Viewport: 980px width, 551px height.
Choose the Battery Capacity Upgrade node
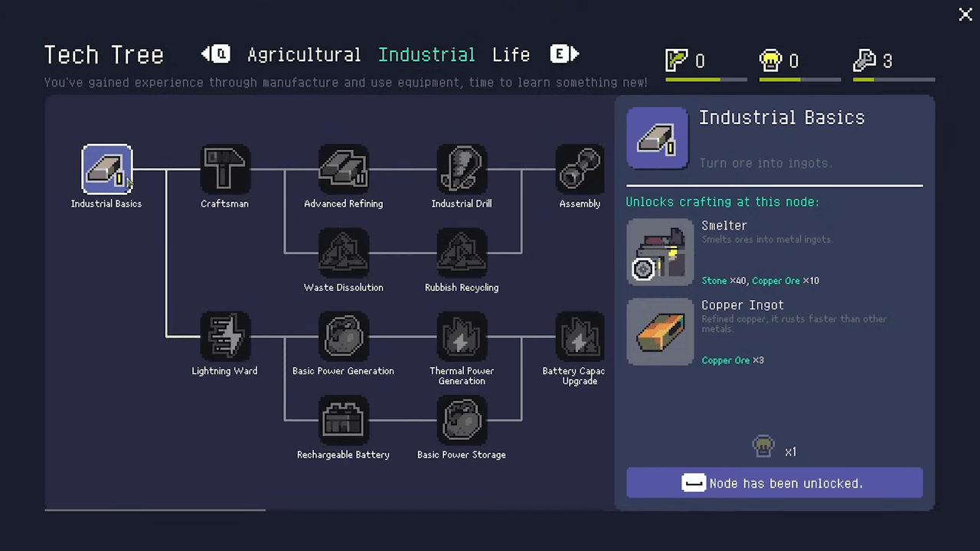pyautogui.click(x=580, y=336)
